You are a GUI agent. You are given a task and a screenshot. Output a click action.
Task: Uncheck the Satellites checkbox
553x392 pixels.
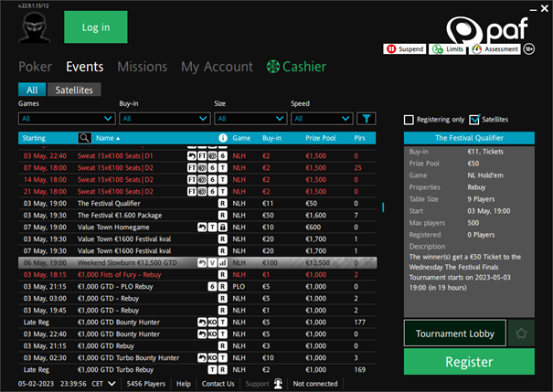pos(473,120)
